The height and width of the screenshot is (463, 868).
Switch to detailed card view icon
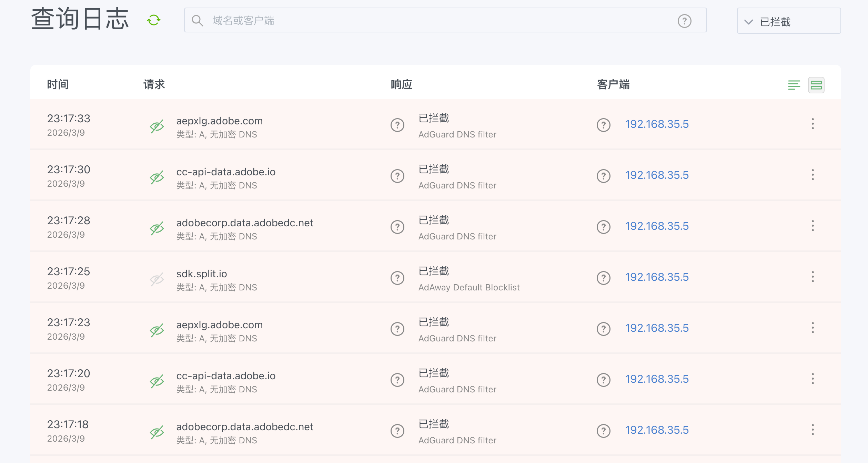pos(816,85)
